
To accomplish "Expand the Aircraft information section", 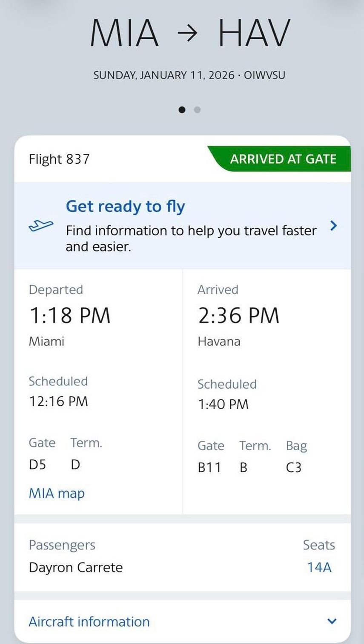I will coord(89,621).
